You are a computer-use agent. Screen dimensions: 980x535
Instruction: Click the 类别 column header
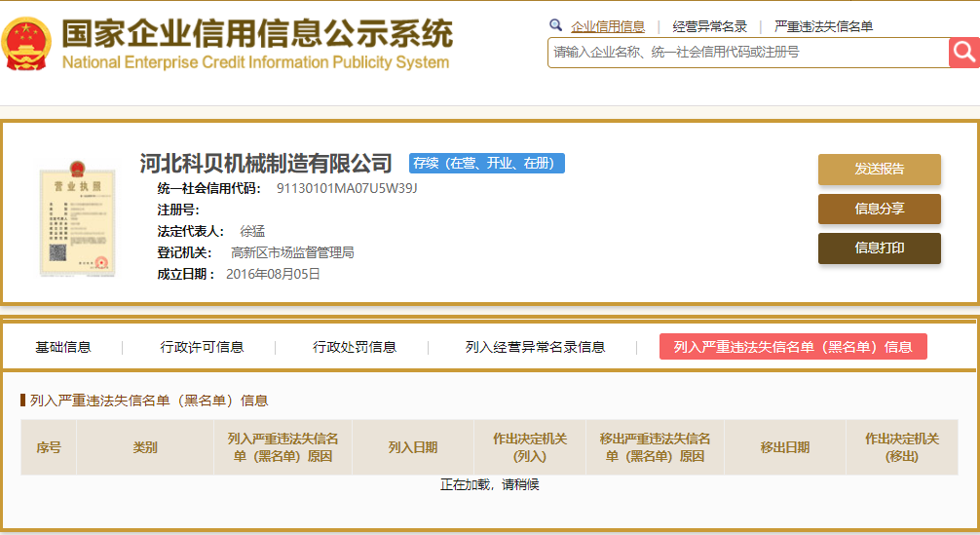[145, 447]
